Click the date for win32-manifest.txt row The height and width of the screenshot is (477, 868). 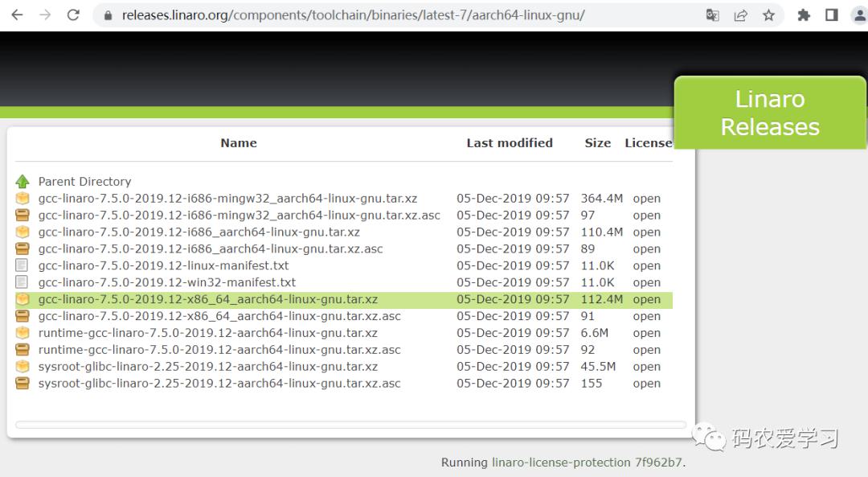pyautogui.click(x=513, y=282)
